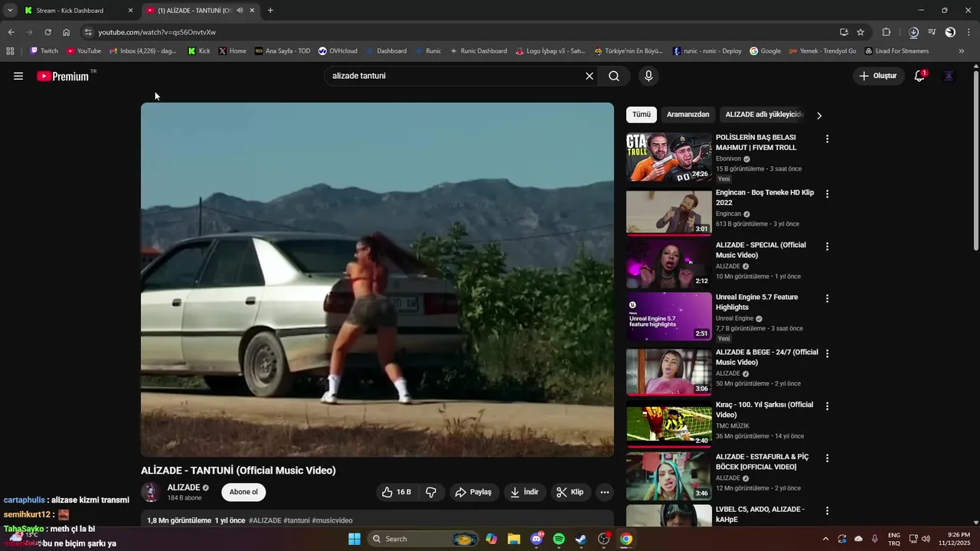Click the Abone ol subscribe button

click(x=243, y=492)
